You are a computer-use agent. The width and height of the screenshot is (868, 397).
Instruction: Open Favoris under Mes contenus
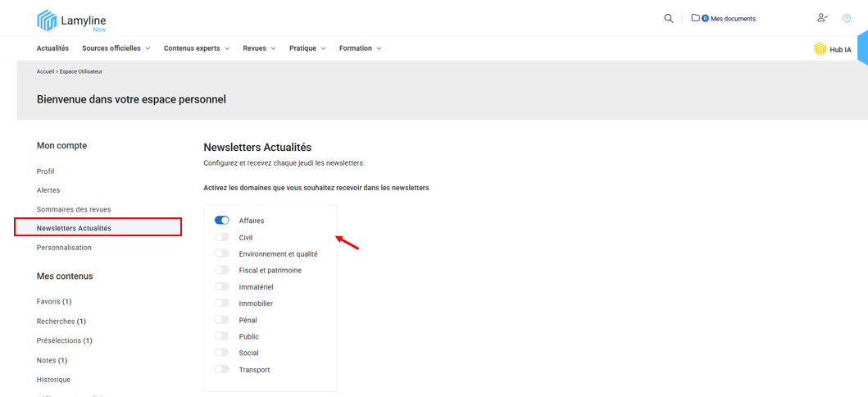pos(54,302)
